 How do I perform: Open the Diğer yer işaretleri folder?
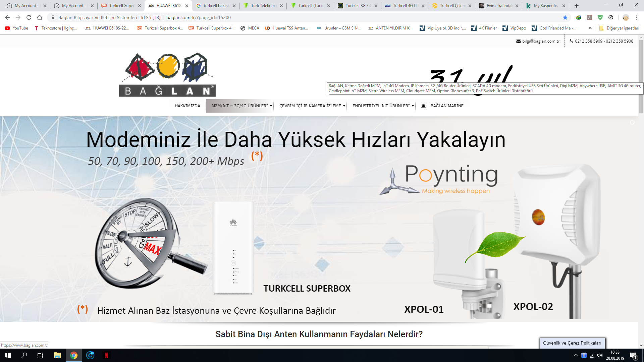(x=619, y=28)
